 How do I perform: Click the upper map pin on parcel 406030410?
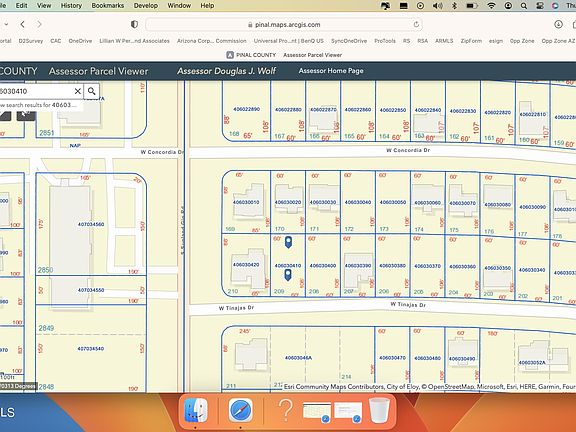pyautogui.click(x=288, y=242)
